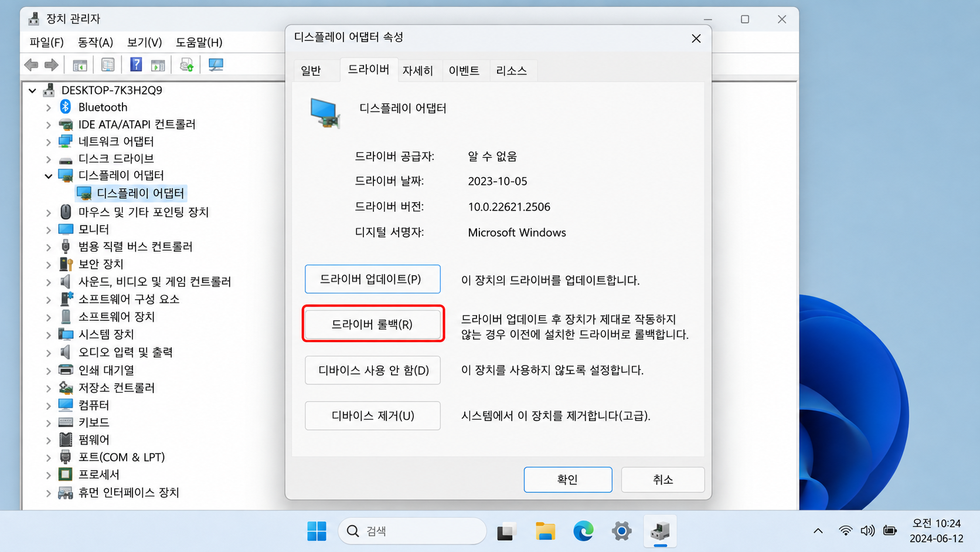This screenshot has height=552, width=980.
Task: Switch to the 자세히 tab
Action: [x=417, y=70]
